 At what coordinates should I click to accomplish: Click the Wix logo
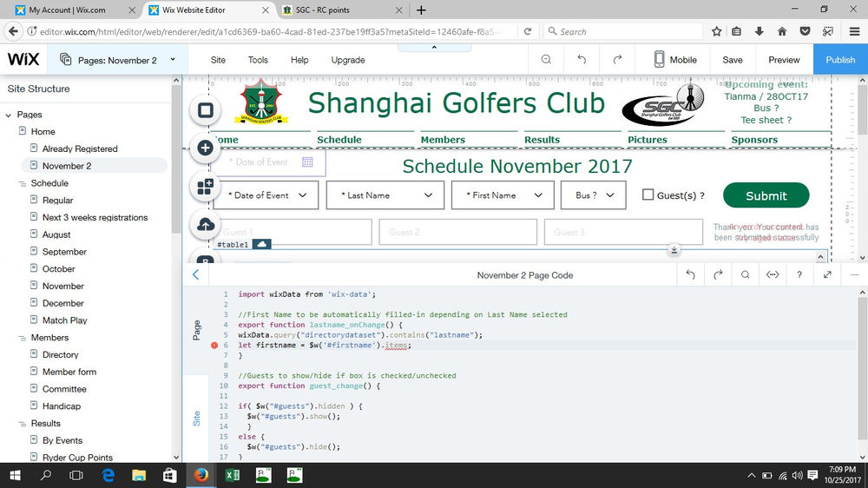click(x=23, y=59)
